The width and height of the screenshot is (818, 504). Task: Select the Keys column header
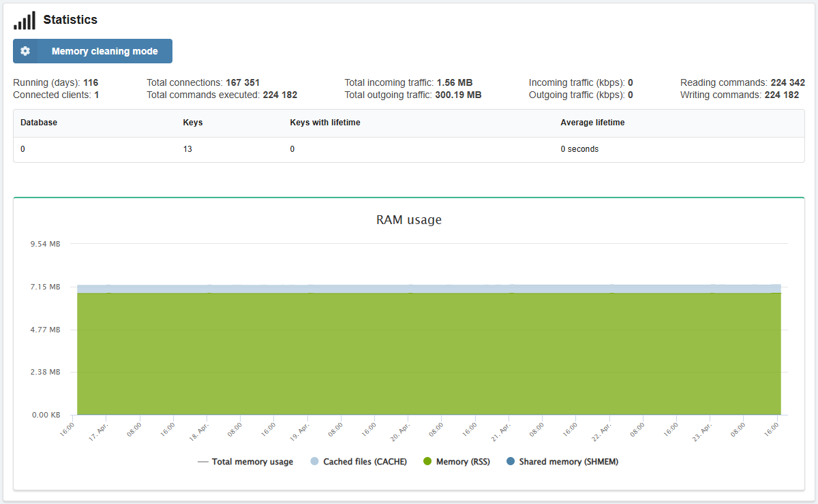[x=193, y=123]
